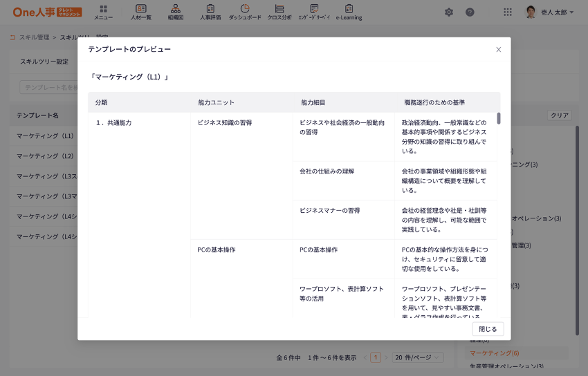Open 20 件/ページ page size dropdown
588x376 pixels.
pos(418,357)
